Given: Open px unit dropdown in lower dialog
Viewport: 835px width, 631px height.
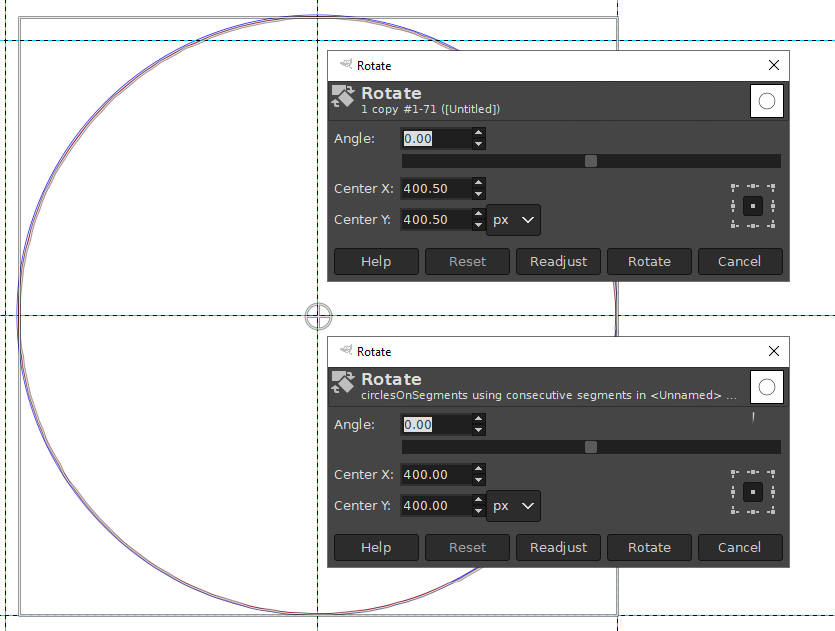Looking at the screenshot, I should (x=513, y=506).
